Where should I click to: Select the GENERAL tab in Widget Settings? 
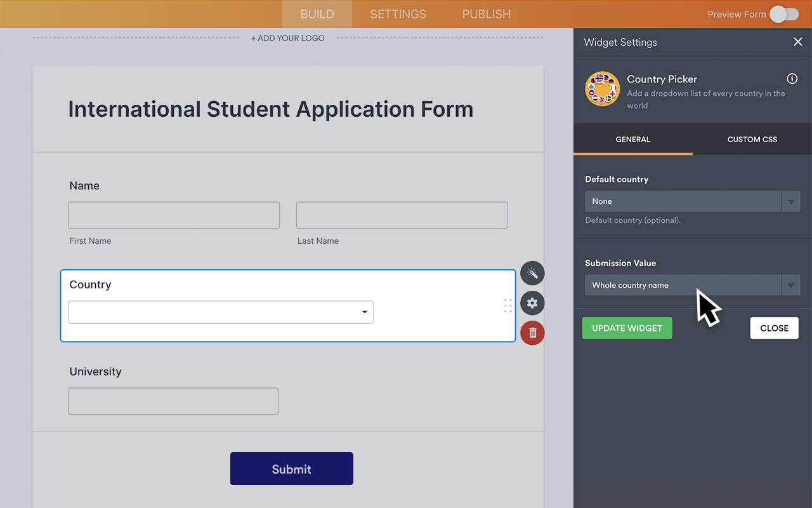click(x=632, y=139)
